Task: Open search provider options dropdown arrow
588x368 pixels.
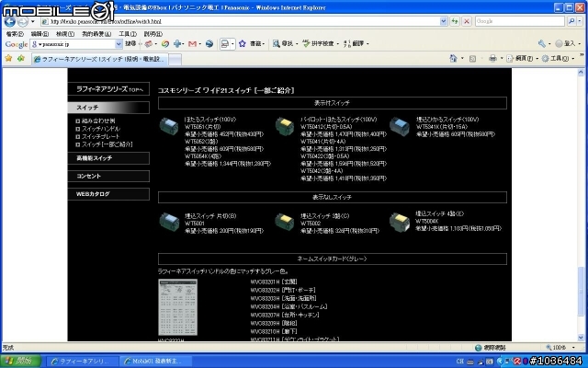Action: (x=580, y=21)
